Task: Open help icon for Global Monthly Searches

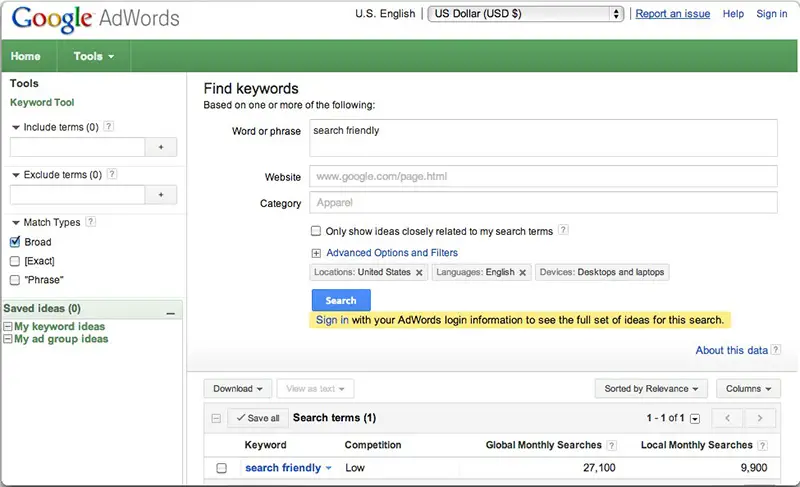Action: 612,446
